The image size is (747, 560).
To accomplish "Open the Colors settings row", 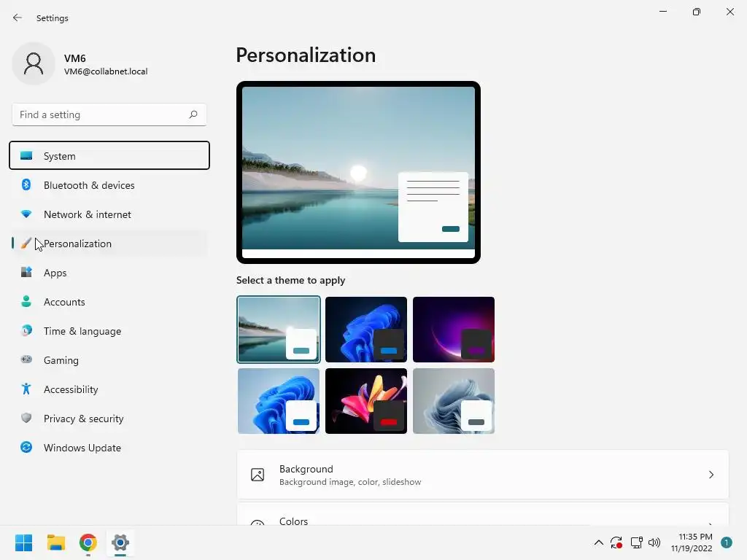I will click(483, 515).
